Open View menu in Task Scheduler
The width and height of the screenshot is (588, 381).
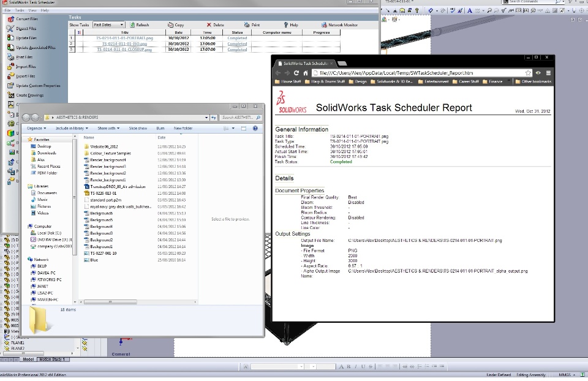[x=32, y=10]
